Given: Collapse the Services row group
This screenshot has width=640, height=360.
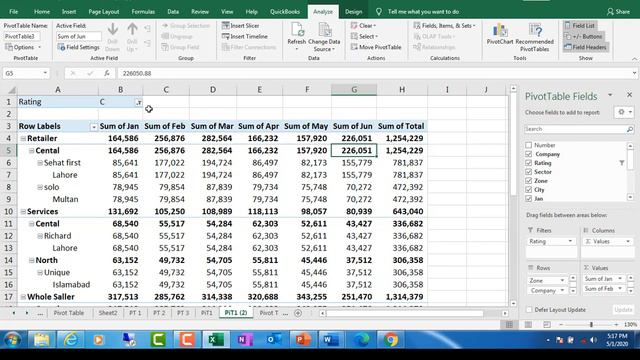Looking at the screenshot, I should tap(23, 211).
